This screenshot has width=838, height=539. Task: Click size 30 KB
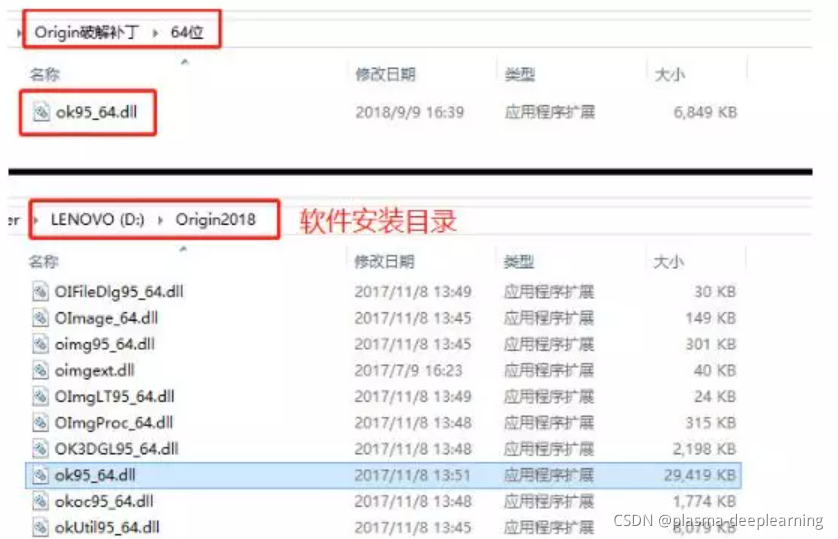pos(715,292)
